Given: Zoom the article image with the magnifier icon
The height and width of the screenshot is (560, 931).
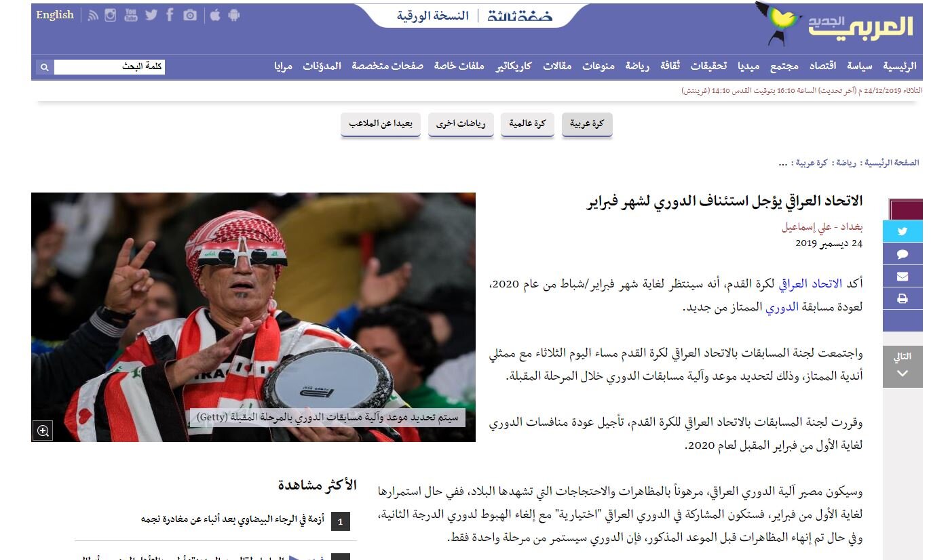Looking at the screenshot, I should [x=44, y=429].
